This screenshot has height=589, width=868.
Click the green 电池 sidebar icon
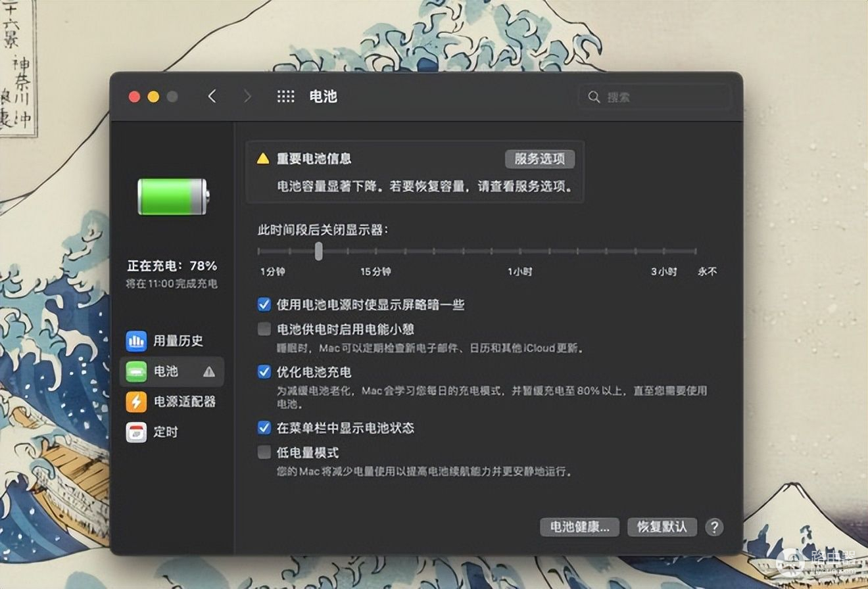coord(136,371)
